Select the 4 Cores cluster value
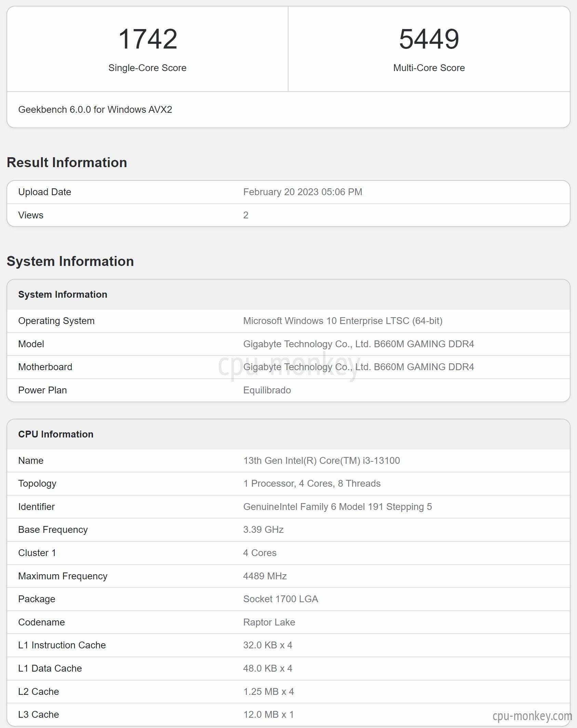This screenshot has width=577, height=728. coord(260,553)
